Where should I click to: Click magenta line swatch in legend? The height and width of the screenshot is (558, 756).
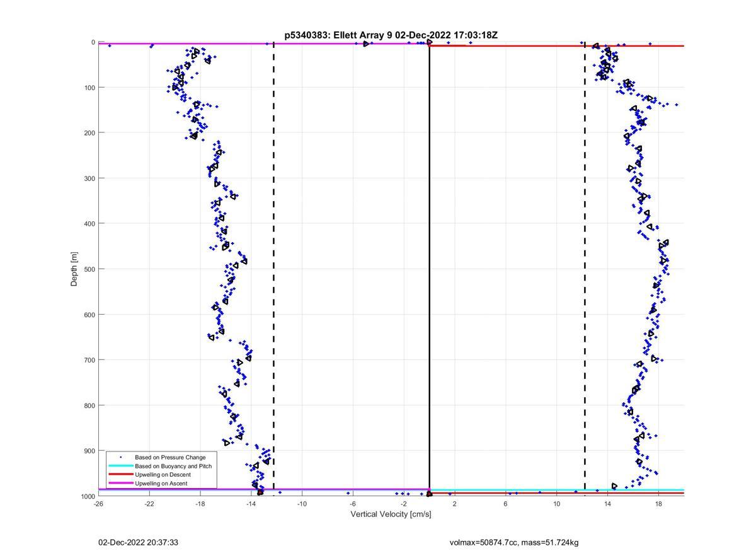120,483
